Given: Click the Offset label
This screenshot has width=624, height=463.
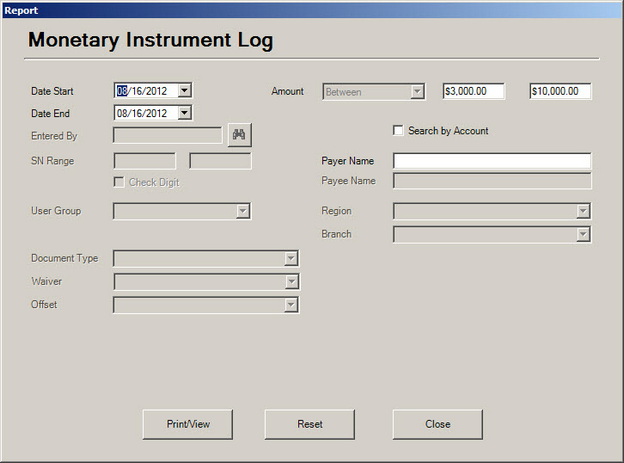Looking at the screenshot, I should pyautogui.click(x=44, y=305).
